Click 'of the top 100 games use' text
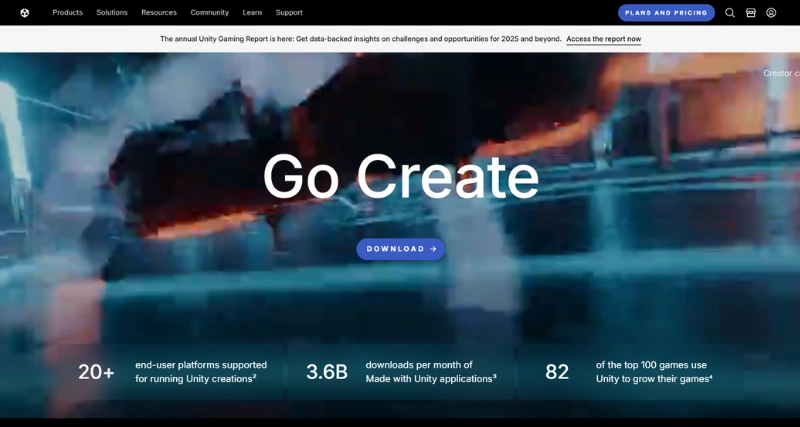Viewport: 800px width, 427px height. (x=651, y=365)
